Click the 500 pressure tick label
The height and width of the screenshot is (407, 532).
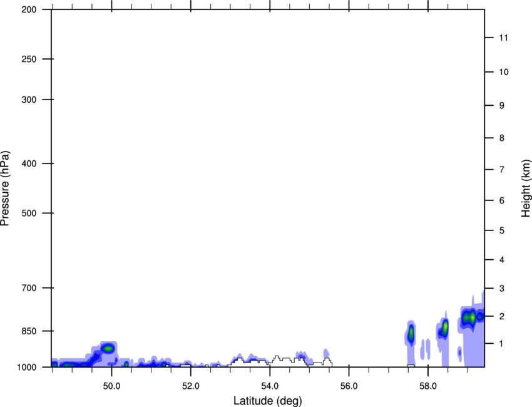[x=29, y=213]
